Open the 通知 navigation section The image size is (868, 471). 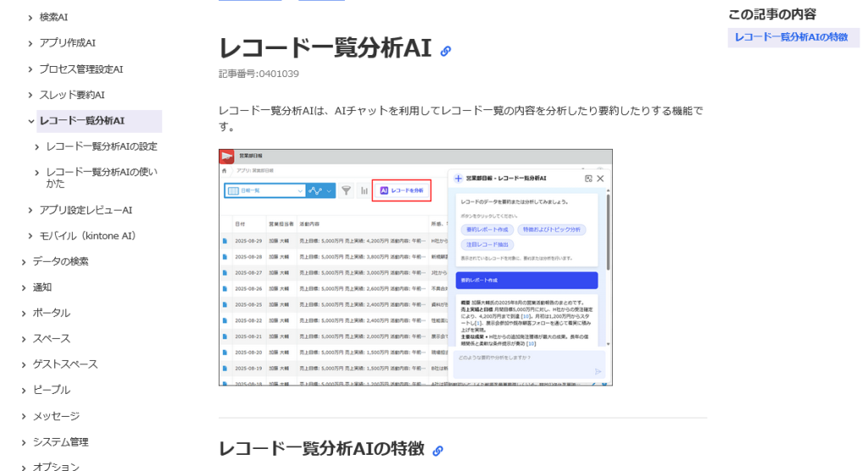coord(42,287)
